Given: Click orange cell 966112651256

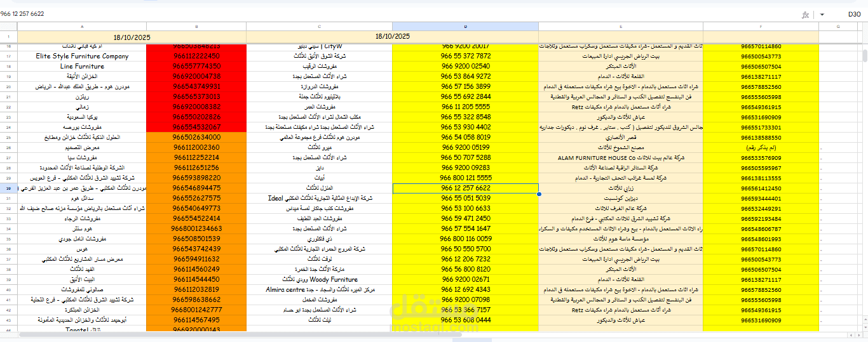Looking at the screenshot, I should tap(196, 168).
